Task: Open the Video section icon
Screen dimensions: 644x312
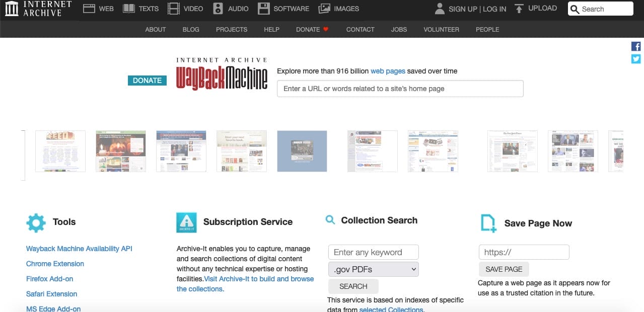Action: click(173, 8)
